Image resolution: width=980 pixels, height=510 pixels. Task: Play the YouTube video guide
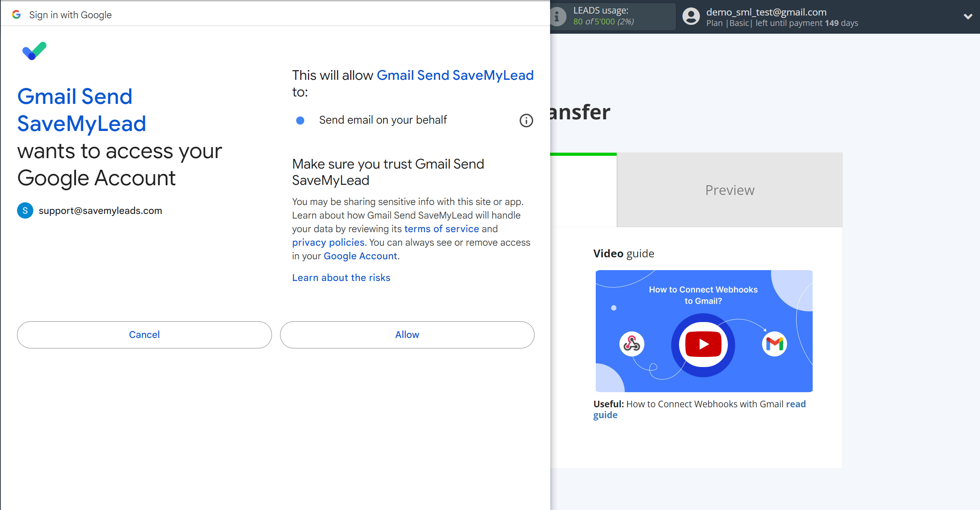[x=703, y=344]
